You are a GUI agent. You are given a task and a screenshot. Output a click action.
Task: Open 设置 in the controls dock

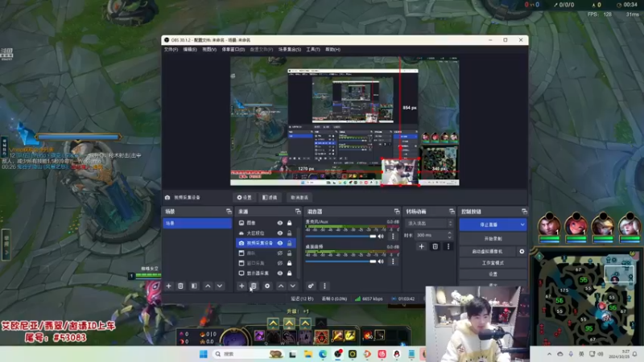click(493, 274)
